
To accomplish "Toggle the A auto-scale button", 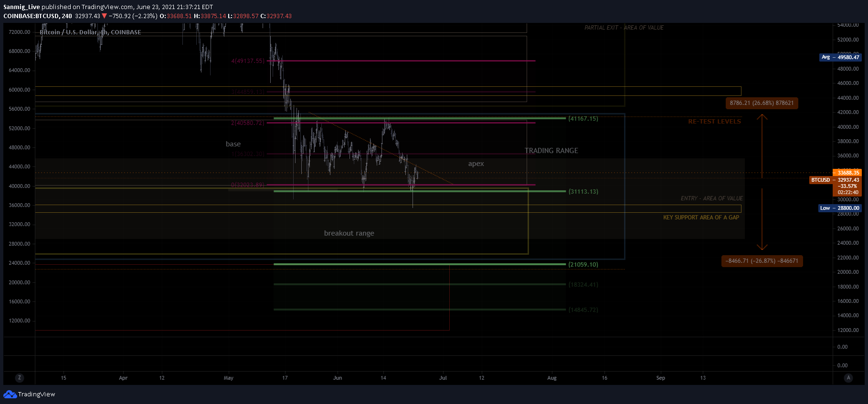I will click(x=848, y=378).
